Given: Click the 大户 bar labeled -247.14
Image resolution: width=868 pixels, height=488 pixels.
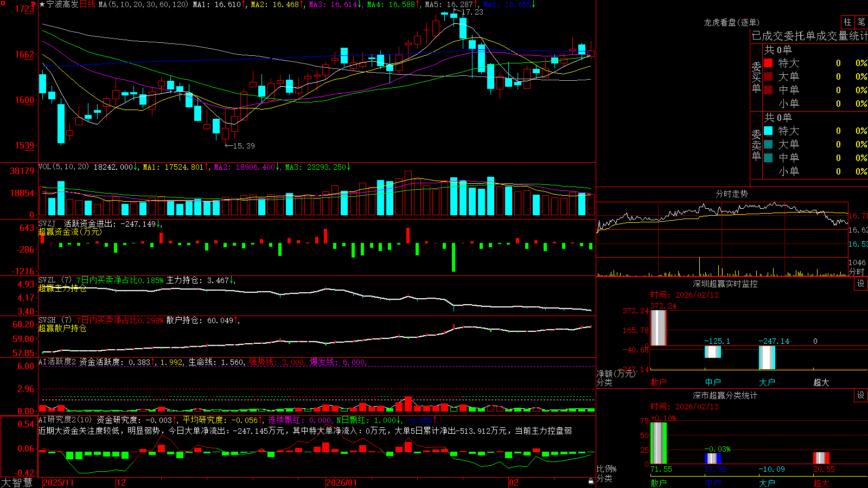Looking at the screenshot, I should click(767, 357).
